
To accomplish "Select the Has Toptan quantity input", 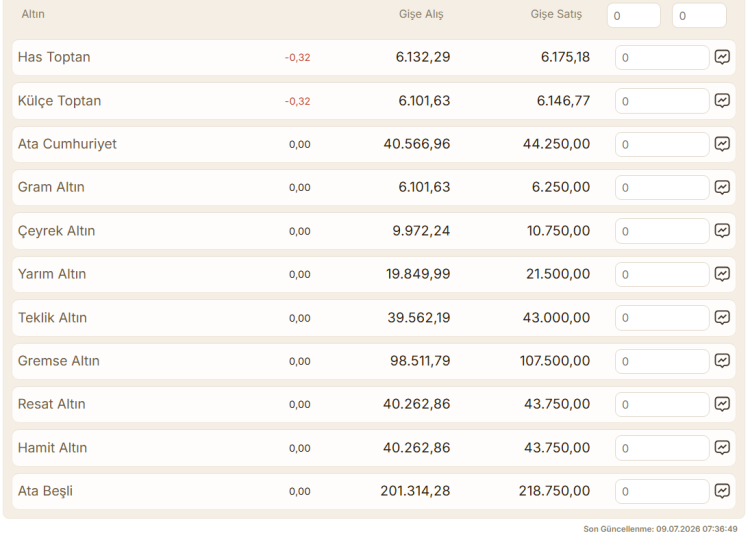I will 662,57.
